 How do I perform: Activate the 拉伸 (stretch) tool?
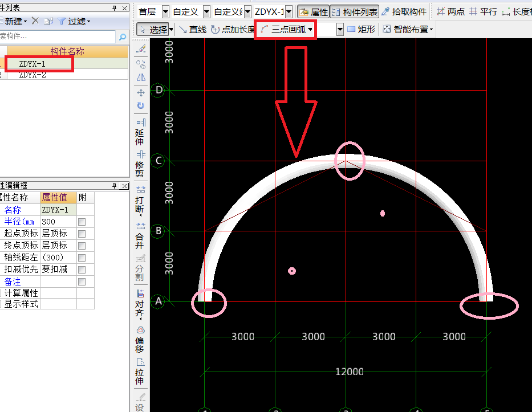coord(140,372)
